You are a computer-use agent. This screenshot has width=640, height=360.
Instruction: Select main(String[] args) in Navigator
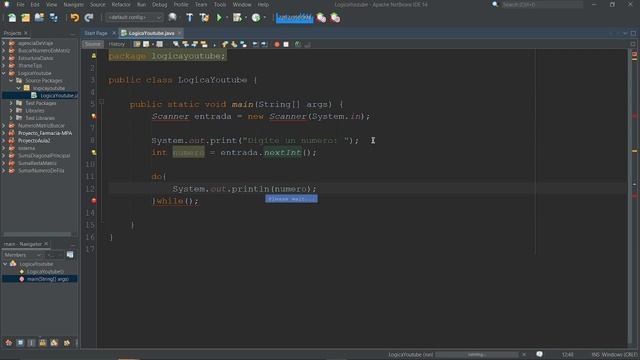pos(47,279)
